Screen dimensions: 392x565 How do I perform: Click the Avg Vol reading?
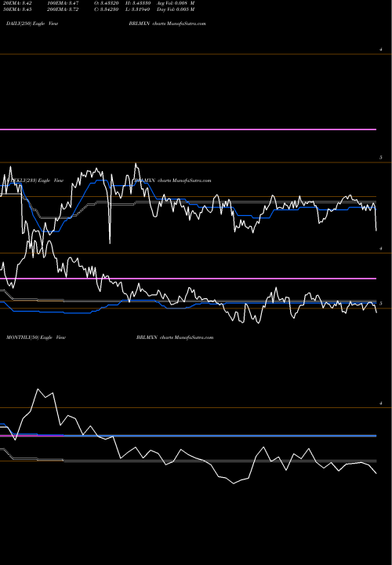176,3
